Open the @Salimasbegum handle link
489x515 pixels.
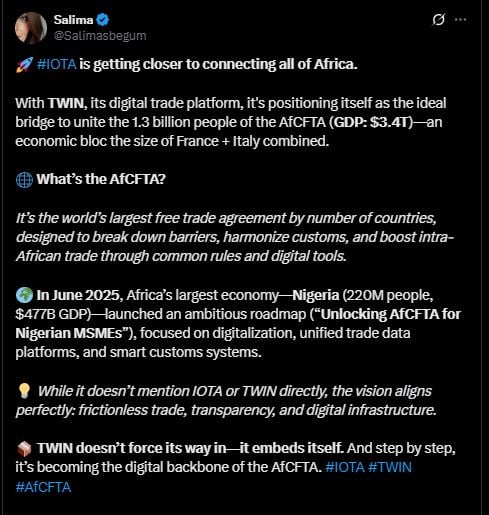click(100, 36)
